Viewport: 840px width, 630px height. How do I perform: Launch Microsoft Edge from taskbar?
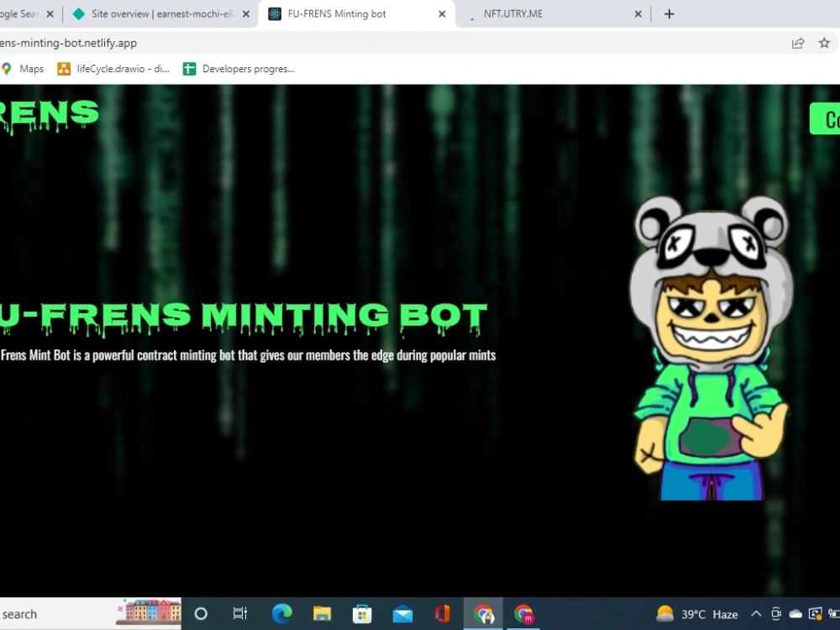pyautogui.click(x=281, y=614)
